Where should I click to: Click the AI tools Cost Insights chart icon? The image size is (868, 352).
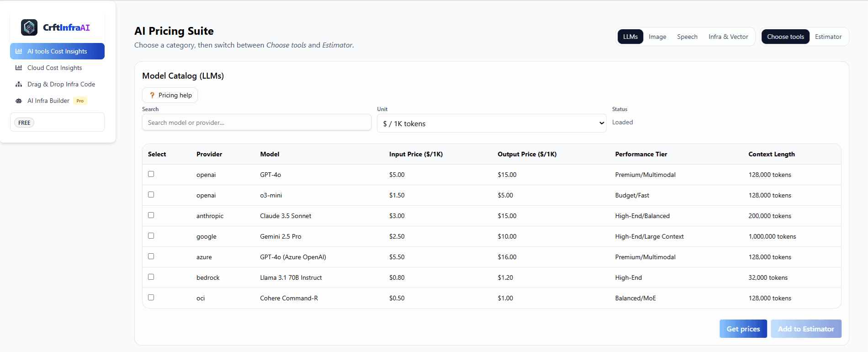(19, 51)
